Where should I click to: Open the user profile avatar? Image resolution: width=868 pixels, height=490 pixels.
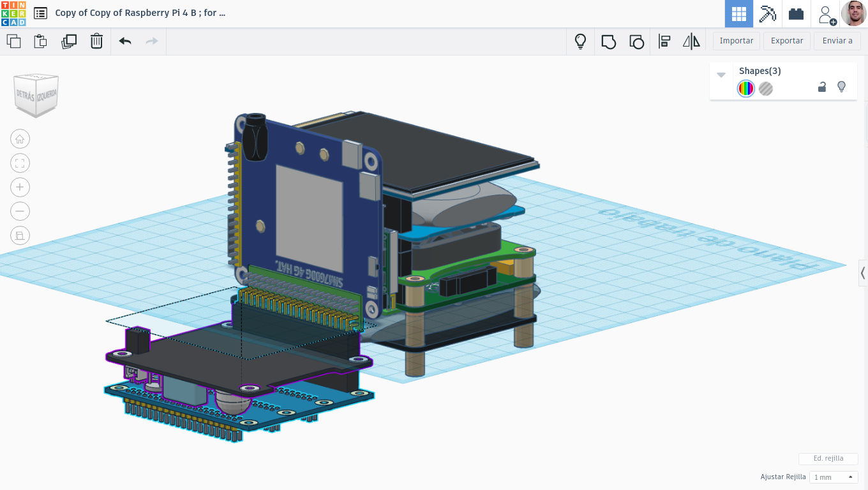pyautogui.click(x=854, y=13)
